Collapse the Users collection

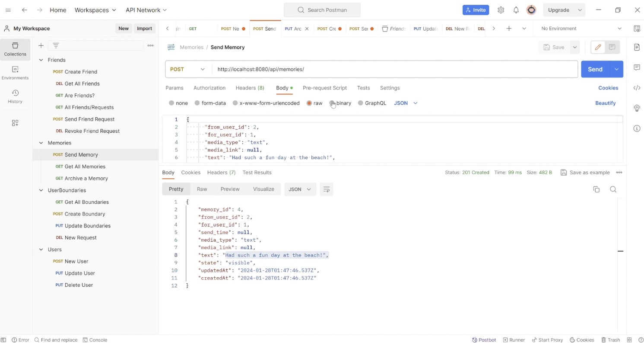[41, 250]
